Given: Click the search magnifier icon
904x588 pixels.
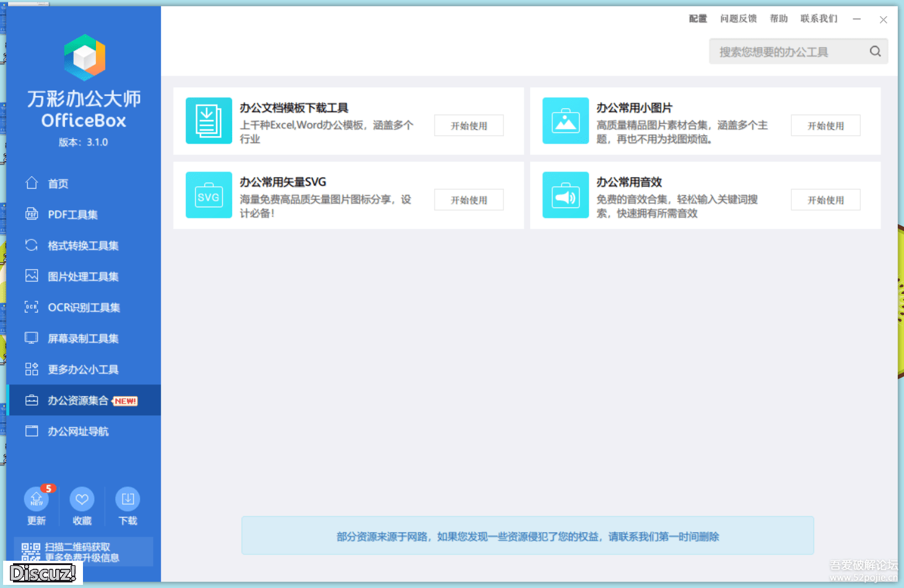Looking at the screenshot, I should click(875, 51).
